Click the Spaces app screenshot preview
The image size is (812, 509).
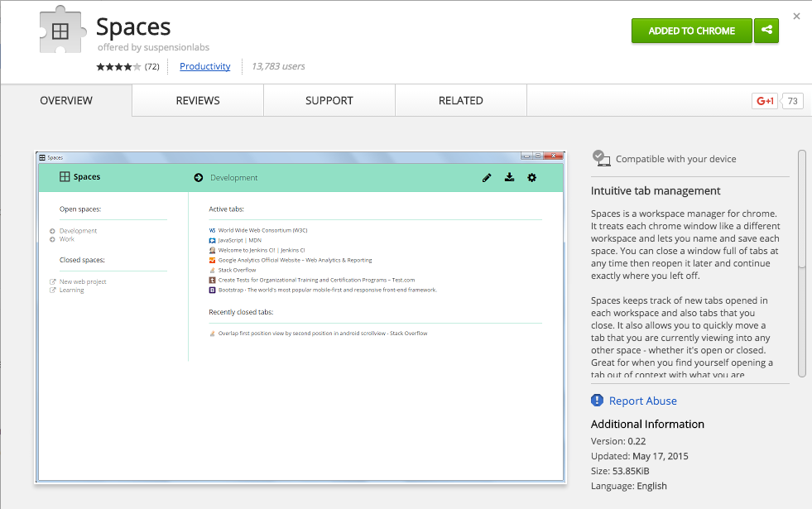300,317
